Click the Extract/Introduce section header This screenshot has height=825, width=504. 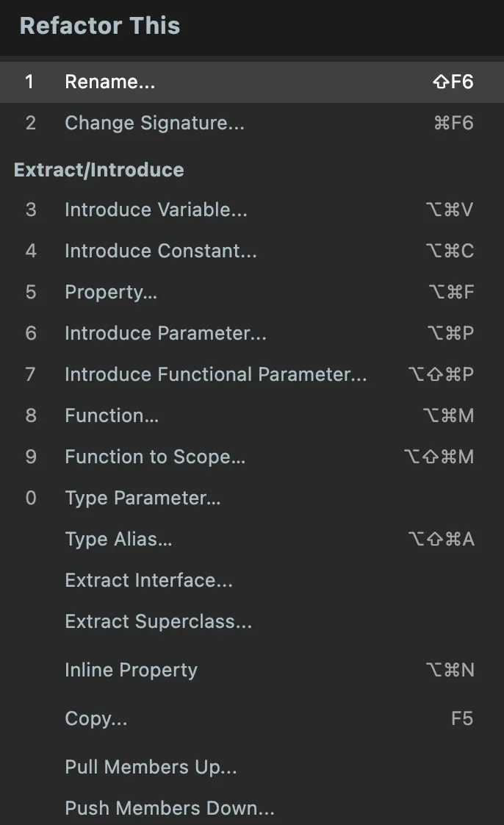click(99, 170)
